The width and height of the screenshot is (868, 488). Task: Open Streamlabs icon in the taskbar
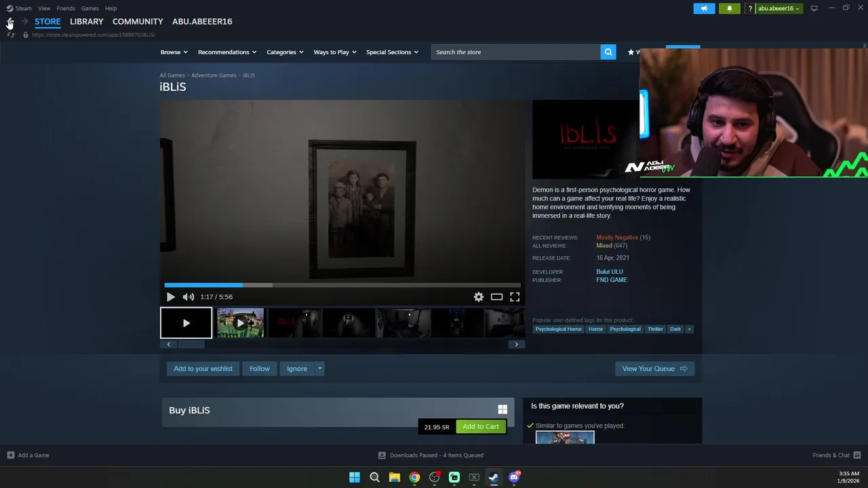point(454,477)
